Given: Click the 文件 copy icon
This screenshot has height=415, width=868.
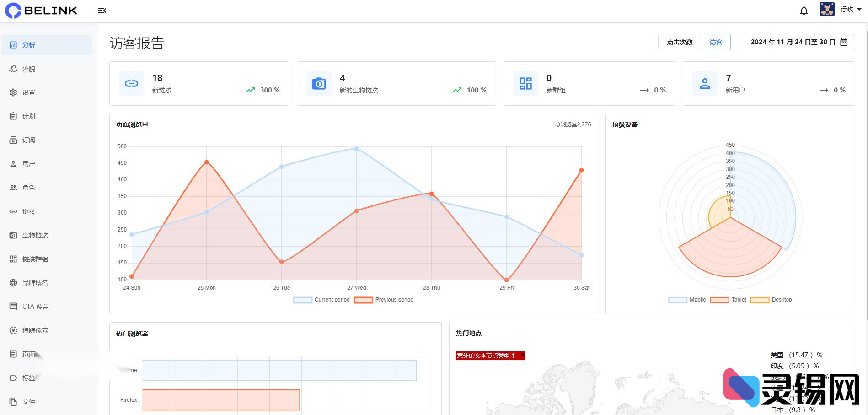Looking at the screenshot, I should (13, 402).
